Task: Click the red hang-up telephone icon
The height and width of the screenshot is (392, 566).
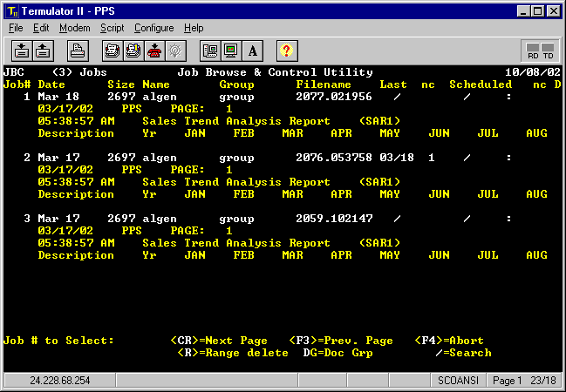Action: tap(155, 51)
